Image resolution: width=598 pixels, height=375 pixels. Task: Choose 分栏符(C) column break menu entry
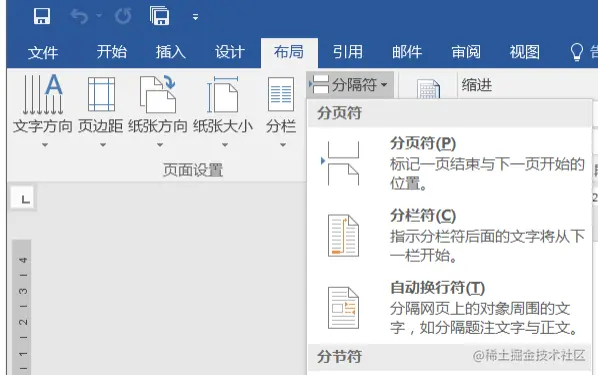tap(450, 236)
